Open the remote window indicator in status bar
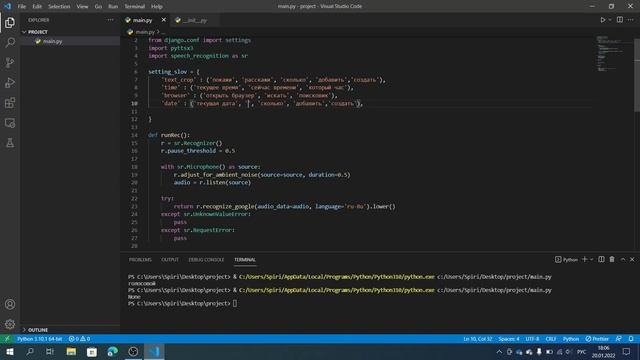 [7, 339]
